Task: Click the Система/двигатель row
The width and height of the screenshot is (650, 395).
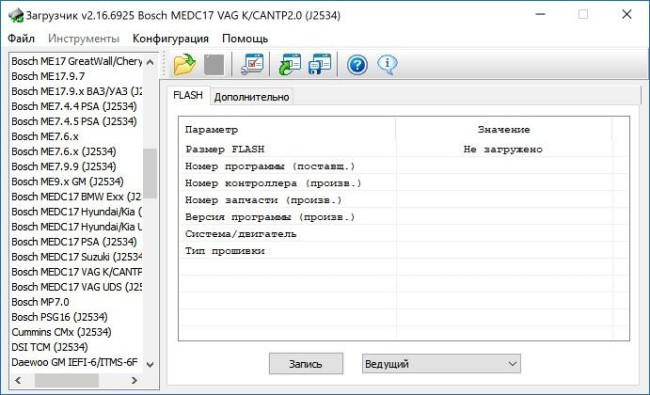Action: 404,234
